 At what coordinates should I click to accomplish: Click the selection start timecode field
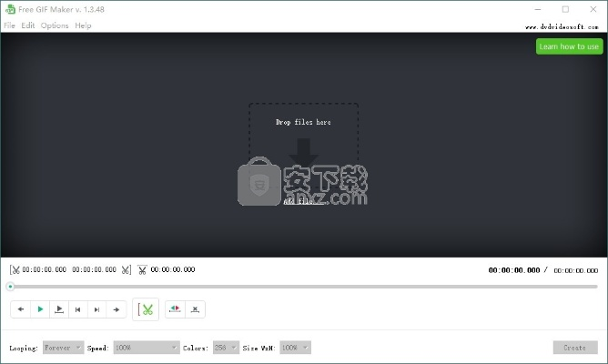tap(45, 269)
